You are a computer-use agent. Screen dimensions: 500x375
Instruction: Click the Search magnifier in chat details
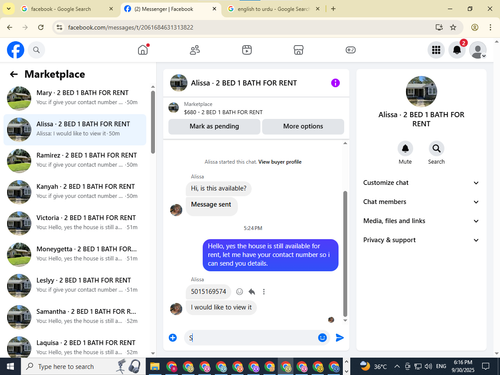pyautogui.click(x=436, y=149)
